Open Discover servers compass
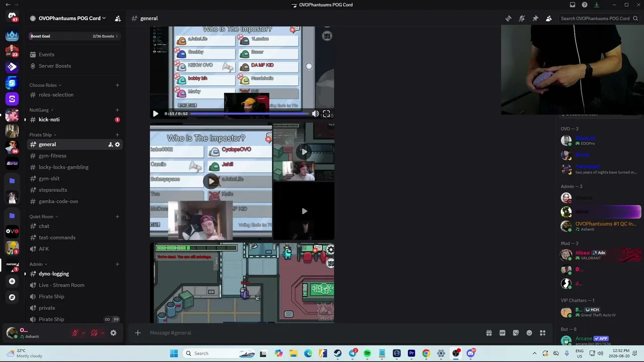This screenshot has height=362, width=644. click(12, 297)
